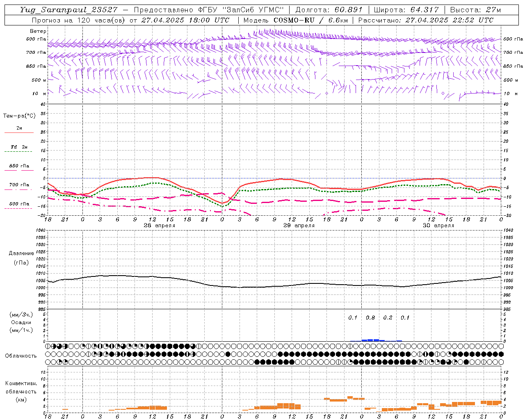This screenshot has width=525, height=420.
Task: Click the 29 апреля date label
Action: 299,226
